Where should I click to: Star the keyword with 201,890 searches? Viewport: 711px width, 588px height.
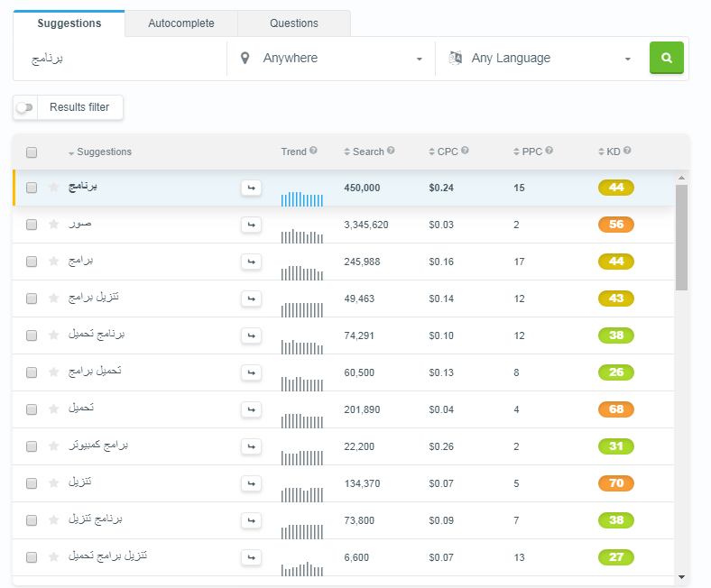tap(53, 409)
